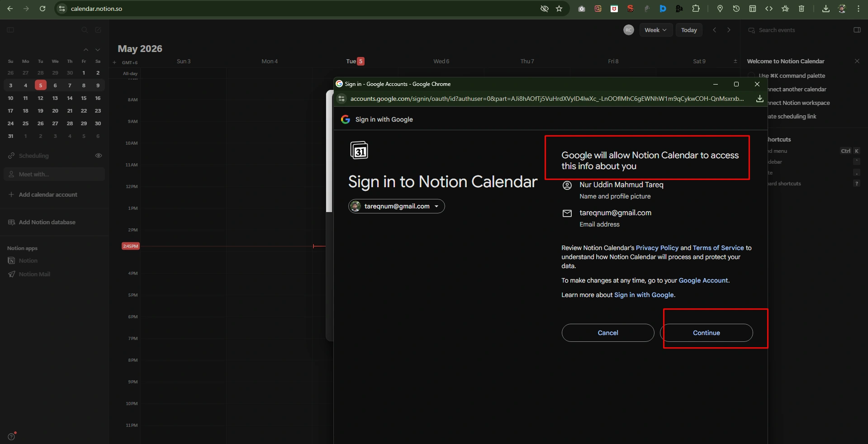Click the Cancel button
The height and width of the screenshot is (444, 868).
[608, 333]
